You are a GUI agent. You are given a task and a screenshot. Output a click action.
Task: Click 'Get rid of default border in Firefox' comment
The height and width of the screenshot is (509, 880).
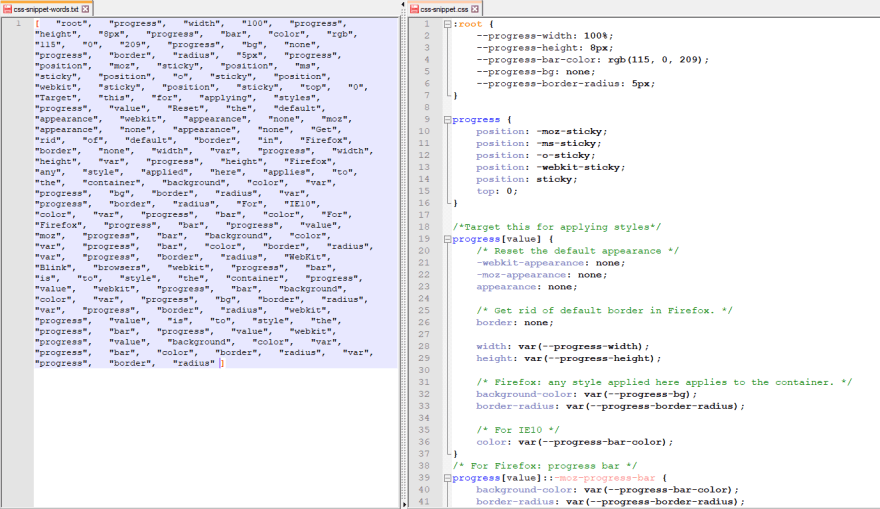pos(604,311)
